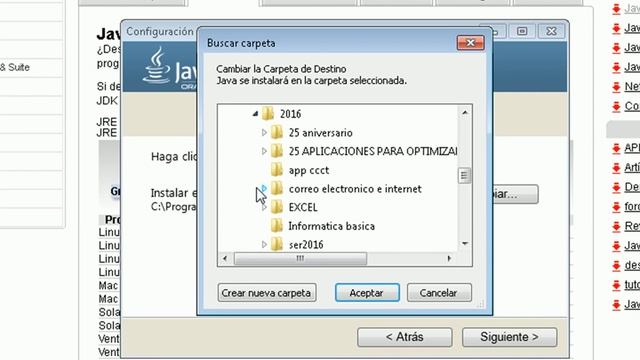This screenshot has height=360, width=640.
Task: Expand the 25 APLICACIONES PARA OPTIMIZAR folder
Action: point(264,151)
